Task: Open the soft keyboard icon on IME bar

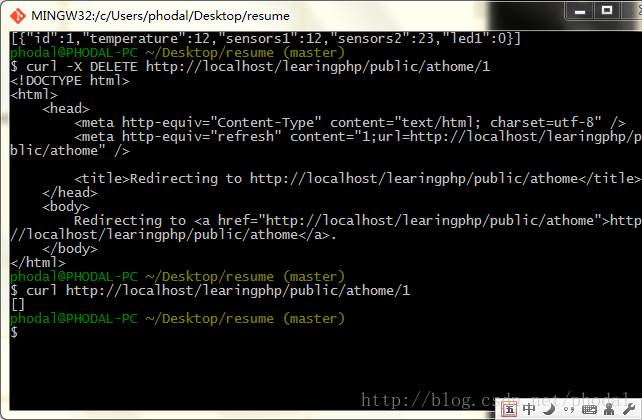Action: tap(589, 409)
